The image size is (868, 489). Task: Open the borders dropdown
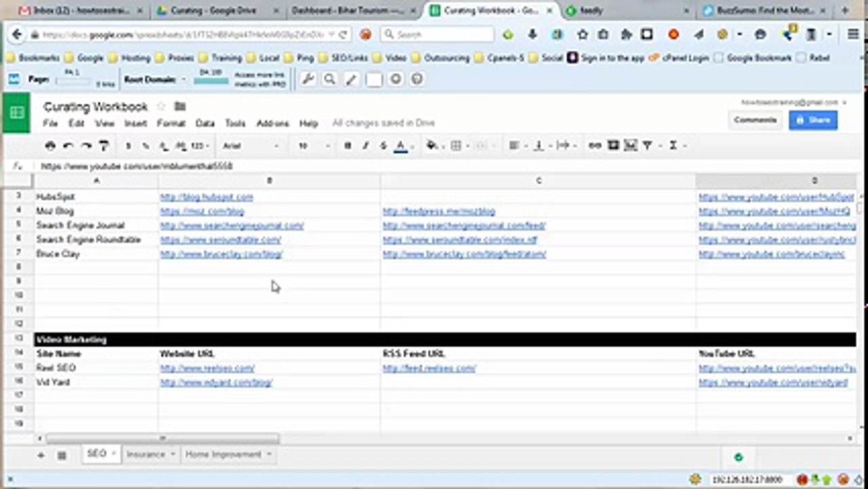(459, 145)
